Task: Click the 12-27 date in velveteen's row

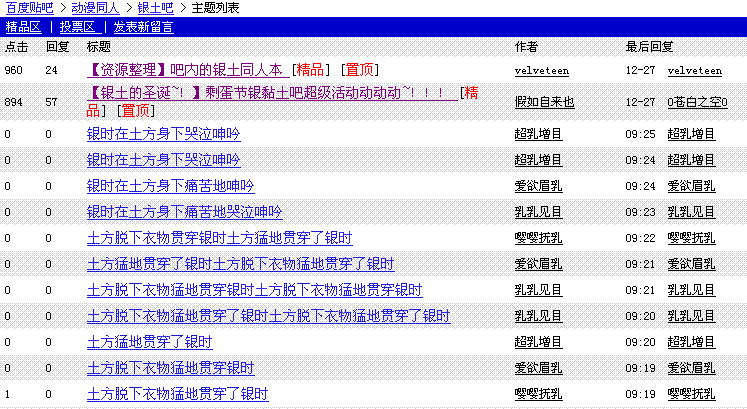Action: 640,70
